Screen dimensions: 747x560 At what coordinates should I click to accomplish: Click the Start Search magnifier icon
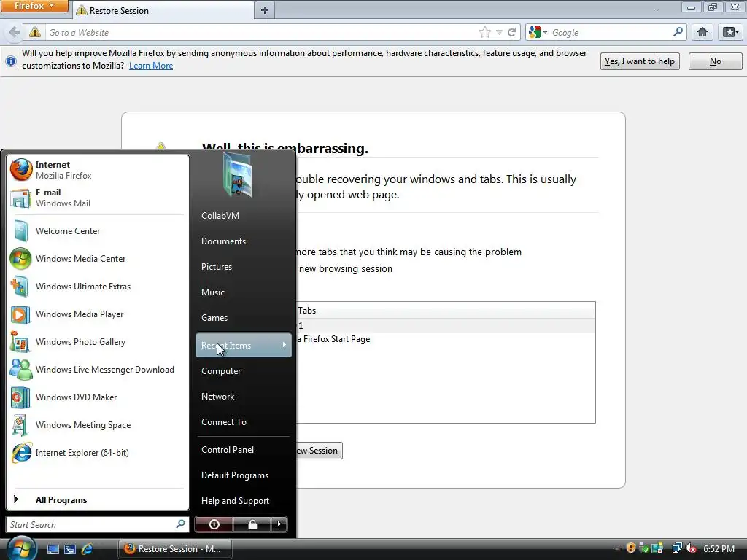pyautogui.click(x=181, y=524)
